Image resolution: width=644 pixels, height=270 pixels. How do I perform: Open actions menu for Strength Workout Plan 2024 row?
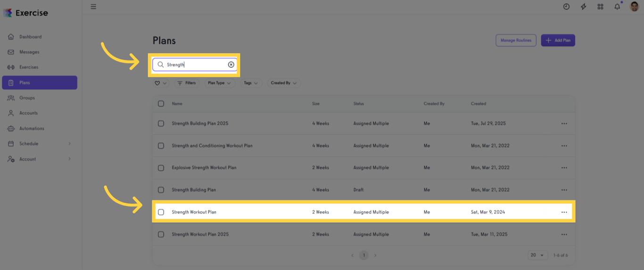coord(564,212)
